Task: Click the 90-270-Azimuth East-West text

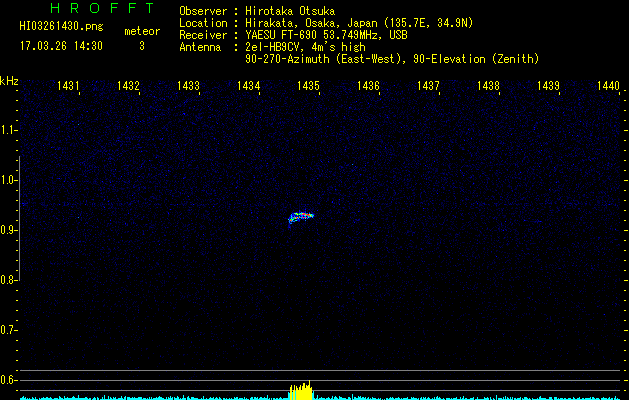Action: 392,59
